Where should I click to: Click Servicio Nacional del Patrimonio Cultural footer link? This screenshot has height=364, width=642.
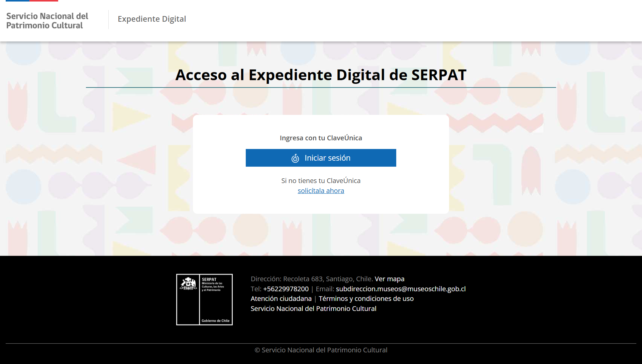313,308
